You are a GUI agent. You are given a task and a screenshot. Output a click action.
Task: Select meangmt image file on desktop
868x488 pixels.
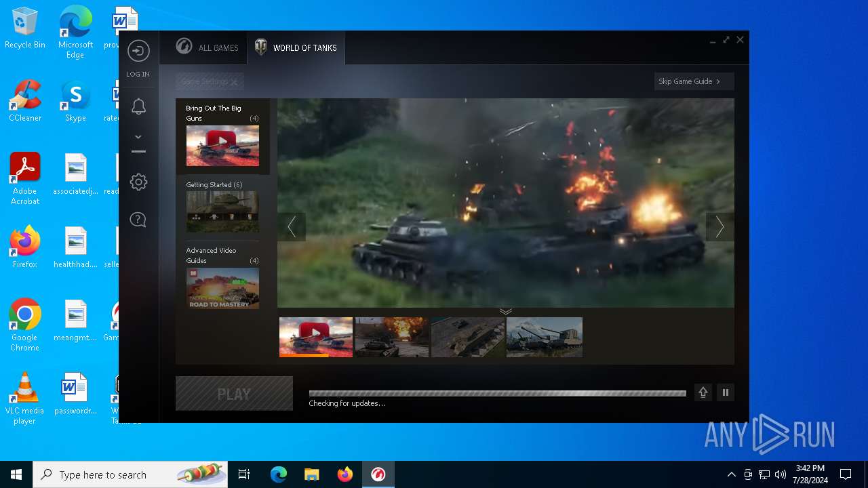pos(75,321)
